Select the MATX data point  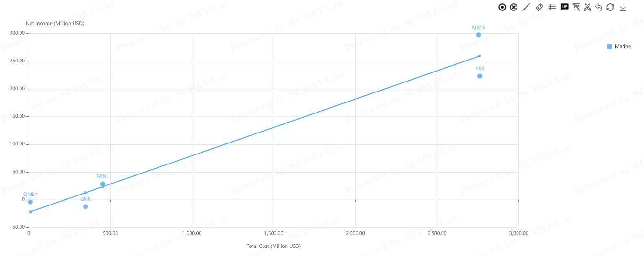tap(479, 35)
